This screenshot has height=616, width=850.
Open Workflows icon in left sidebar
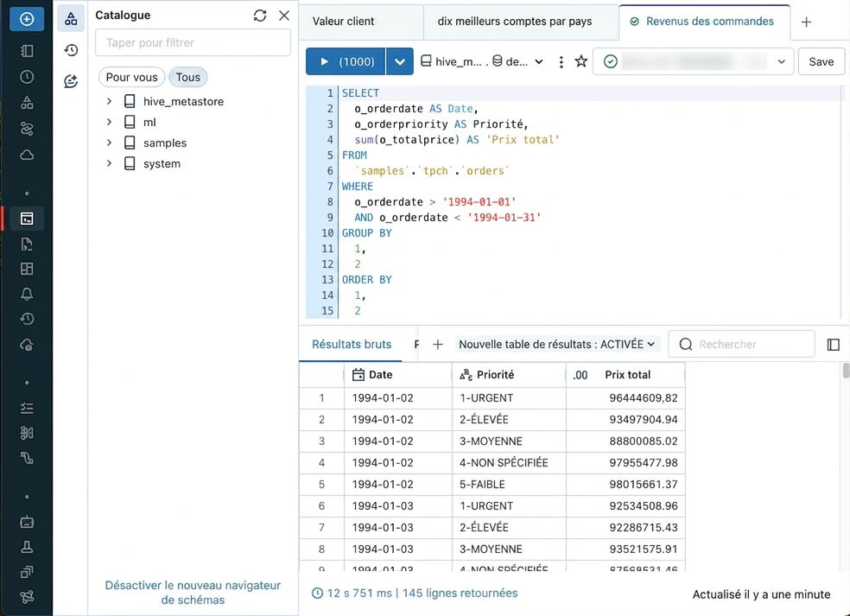click(x=27, y=129)
